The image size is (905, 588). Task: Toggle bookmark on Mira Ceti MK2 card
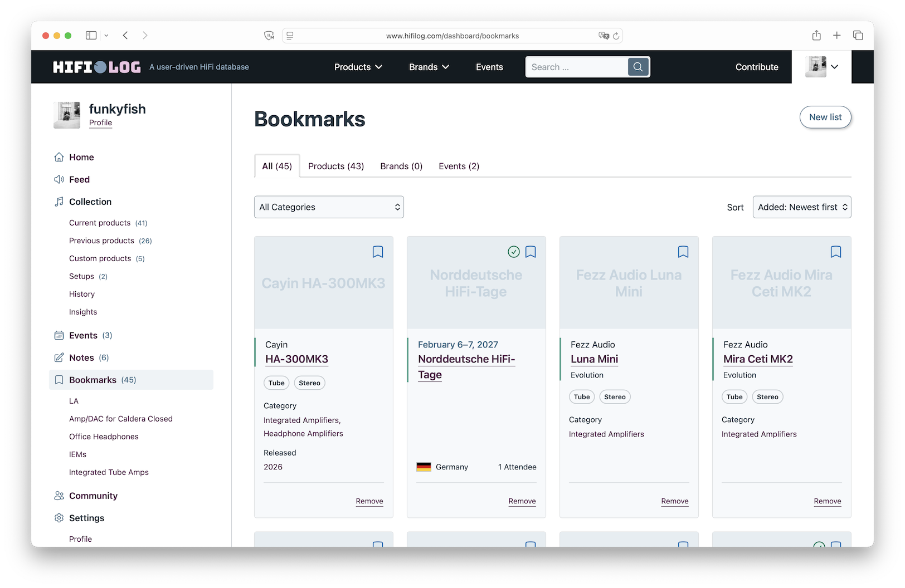pos(836,252)
